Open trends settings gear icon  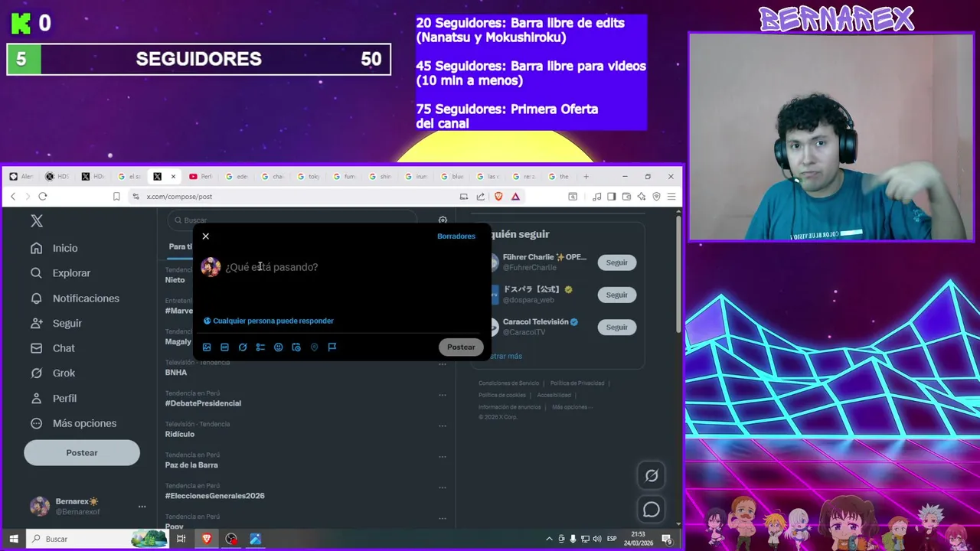(x=443, y=220)
